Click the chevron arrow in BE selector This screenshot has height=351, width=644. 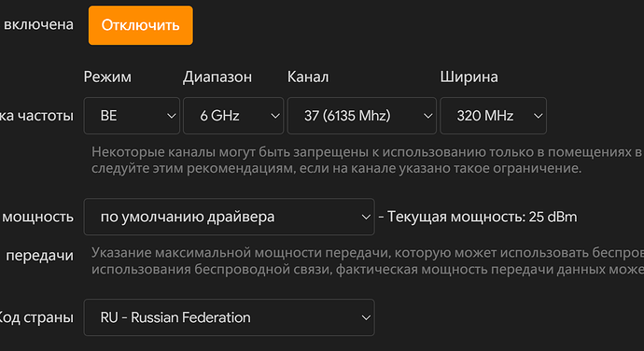coord(172,117)
